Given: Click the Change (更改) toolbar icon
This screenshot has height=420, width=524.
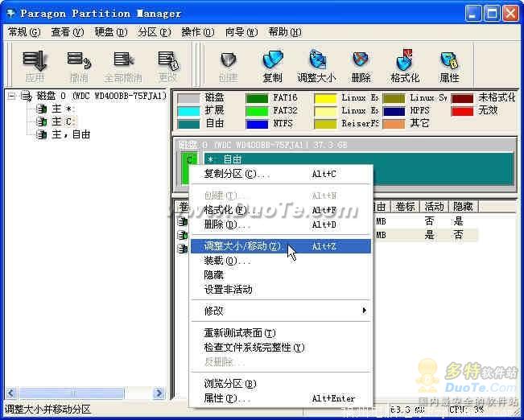Looking at the screenshot, I should click(167, 66).
